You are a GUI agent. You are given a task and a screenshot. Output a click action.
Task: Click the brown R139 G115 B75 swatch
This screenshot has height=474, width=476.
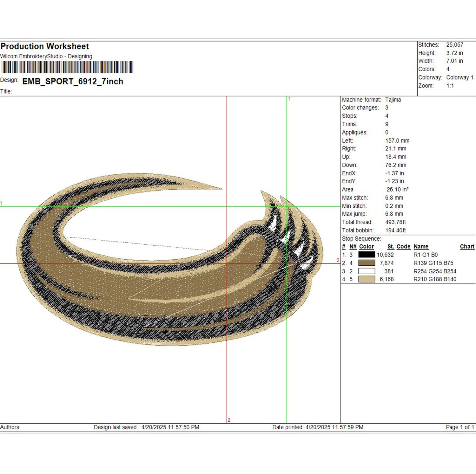click(367, 263)
